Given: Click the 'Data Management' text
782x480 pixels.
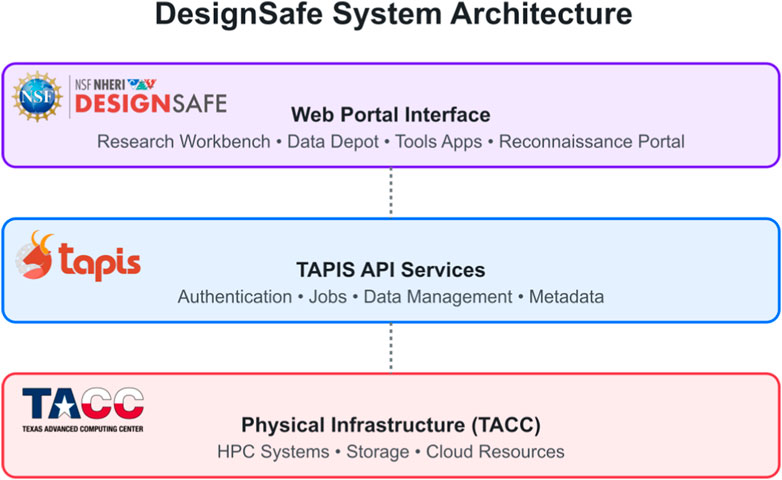Looking at the screenshot, I should pos(438,297).
